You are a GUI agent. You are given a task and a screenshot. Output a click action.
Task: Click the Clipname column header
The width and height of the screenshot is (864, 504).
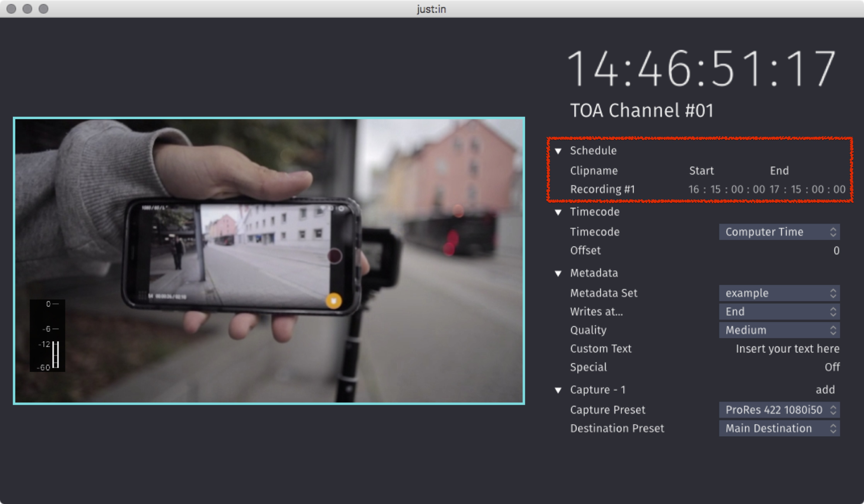click(x=594, y=171)
